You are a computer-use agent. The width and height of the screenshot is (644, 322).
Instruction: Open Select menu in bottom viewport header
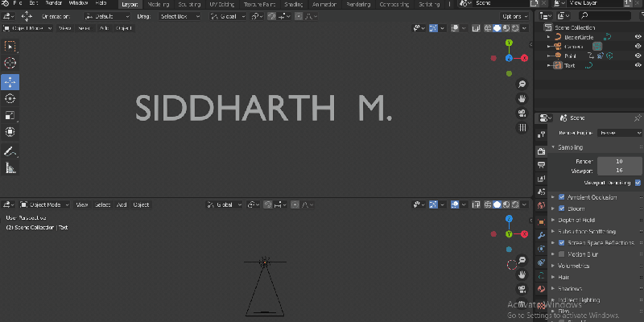[102, 204]
